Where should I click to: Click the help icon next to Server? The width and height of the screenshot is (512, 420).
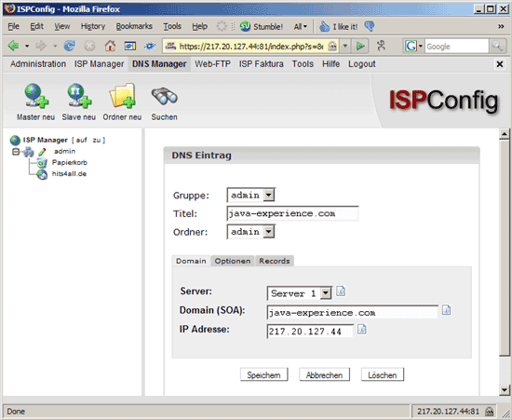pyautogui.click(x=341, y=291)
